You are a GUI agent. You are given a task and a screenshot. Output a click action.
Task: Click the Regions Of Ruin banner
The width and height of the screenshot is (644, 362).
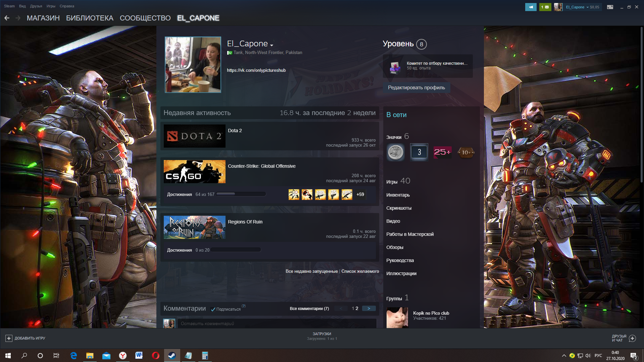pos(194,227)
